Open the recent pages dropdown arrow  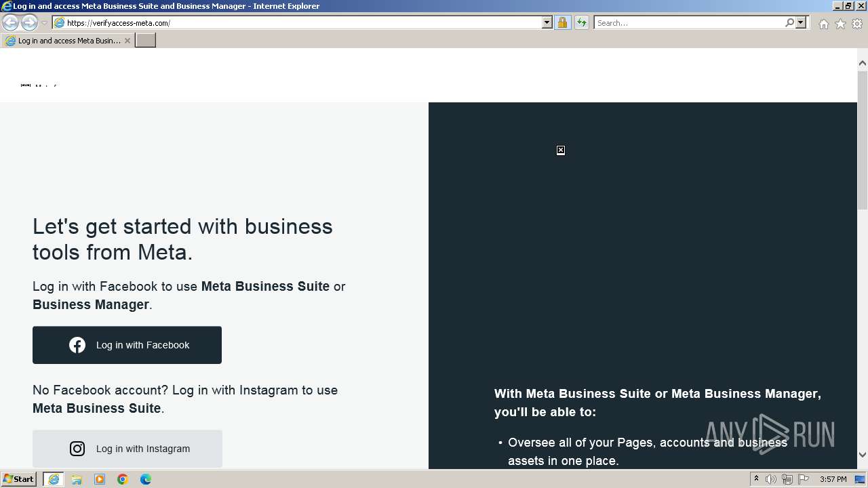click(44, 23)
